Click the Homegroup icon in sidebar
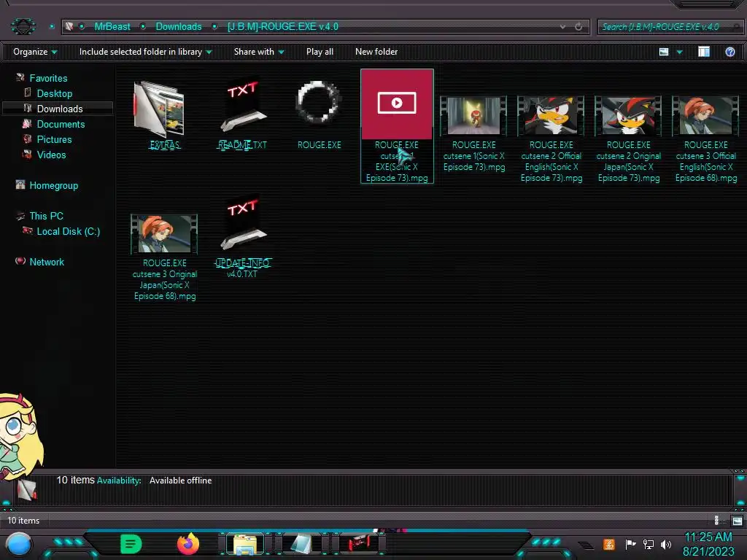Screen dimensions: 747x560 click(x=20, y=184)
